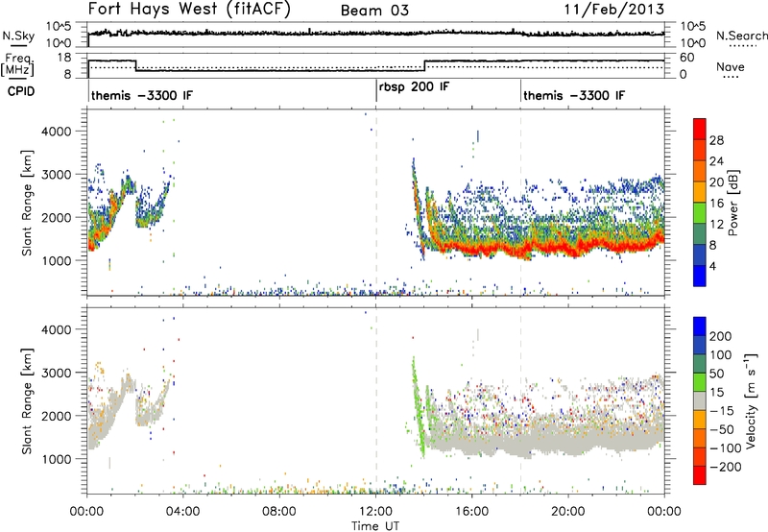Viewport: 768px width, 532px height.
Task: Click the red high-power band near 20:00
Action: pyautogui.click(x=568, y=249)
